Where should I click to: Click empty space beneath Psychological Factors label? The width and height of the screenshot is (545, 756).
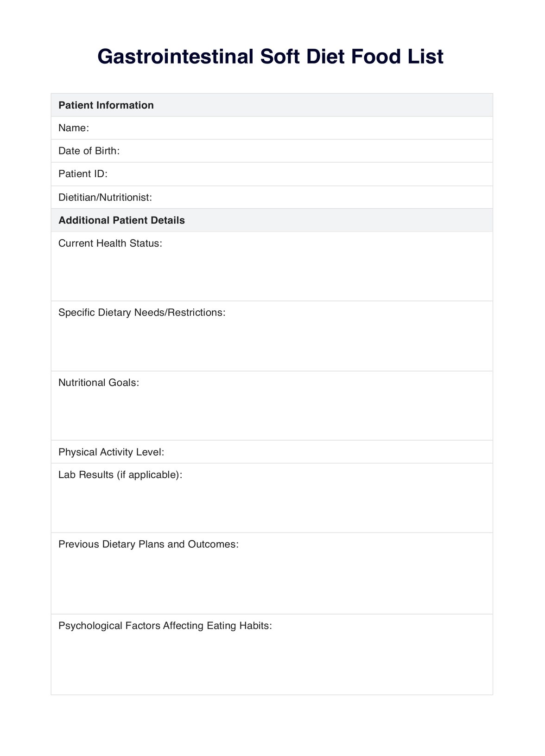(x=272, y=663)
